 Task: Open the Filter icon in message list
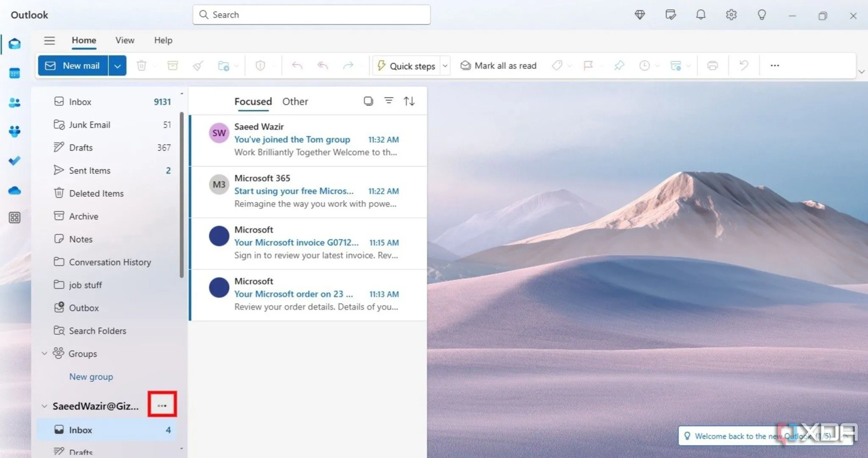pyautogui.click(x=388, y=101)
